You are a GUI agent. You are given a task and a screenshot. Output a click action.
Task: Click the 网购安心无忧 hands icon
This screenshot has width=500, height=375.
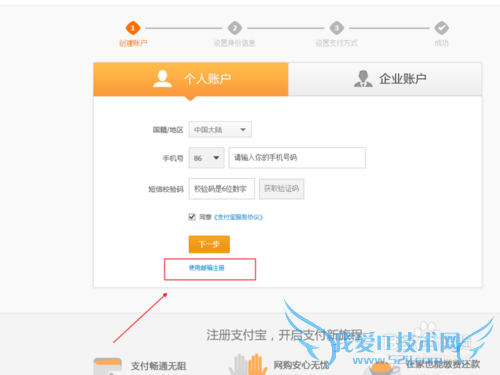click(x=248, y=364)
